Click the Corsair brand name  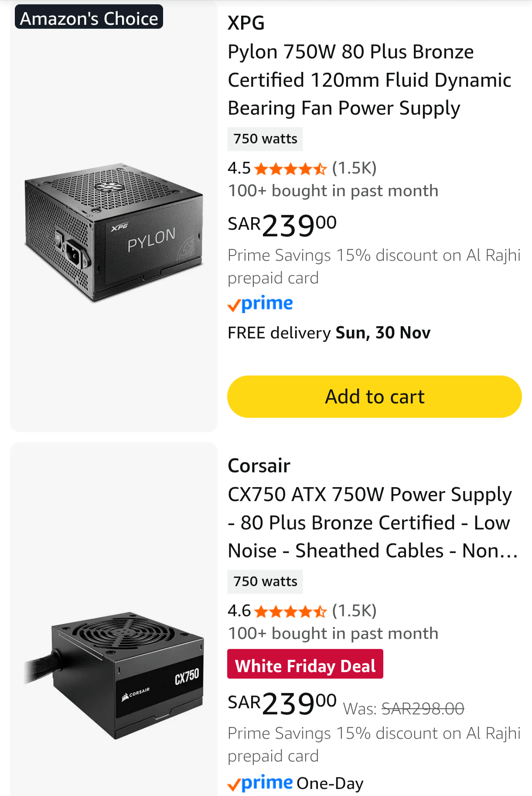point(259,465)
